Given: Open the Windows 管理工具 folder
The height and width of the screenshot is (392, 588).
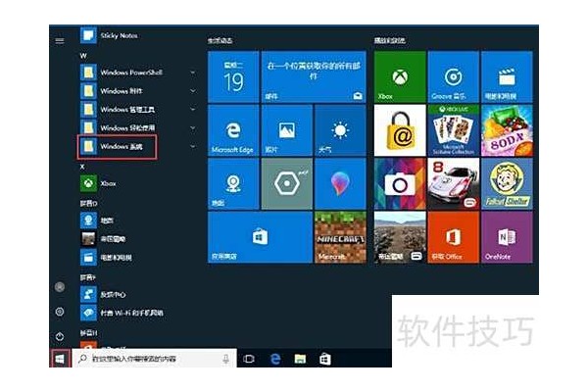Looking at the screenshot, I should 118,109.
